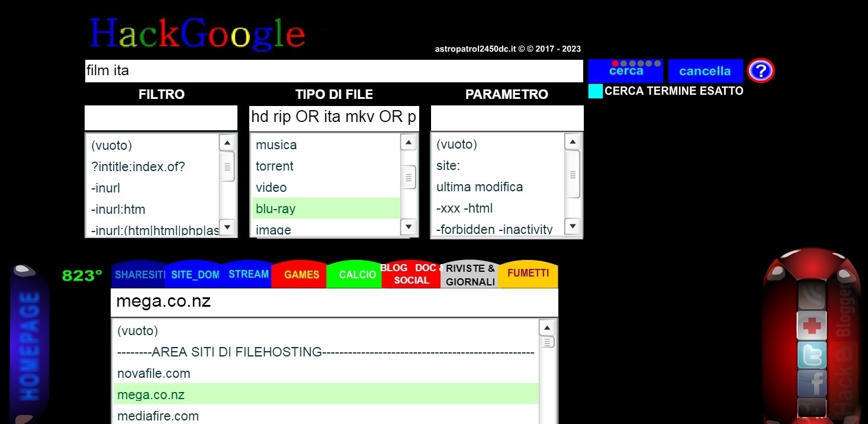This screenshot has height=424, width=868.
Task: Toggle the CERCA TERMINE ESATTO checkbox
Action: [x=596, y=91]
